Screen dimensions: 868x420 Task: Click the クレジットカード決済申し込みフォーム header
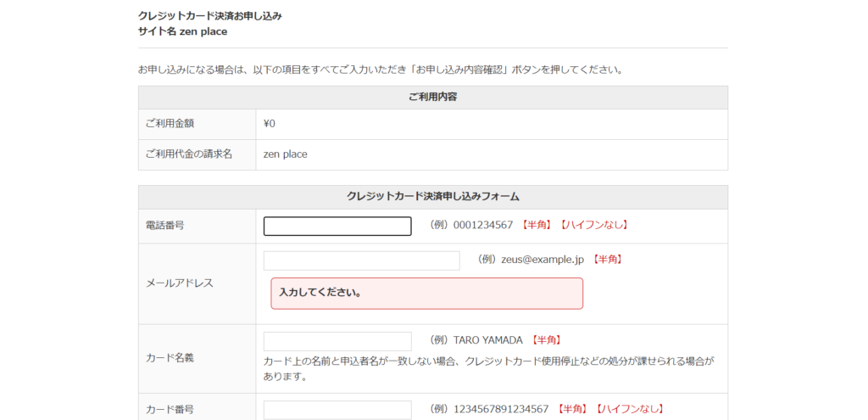433,197
